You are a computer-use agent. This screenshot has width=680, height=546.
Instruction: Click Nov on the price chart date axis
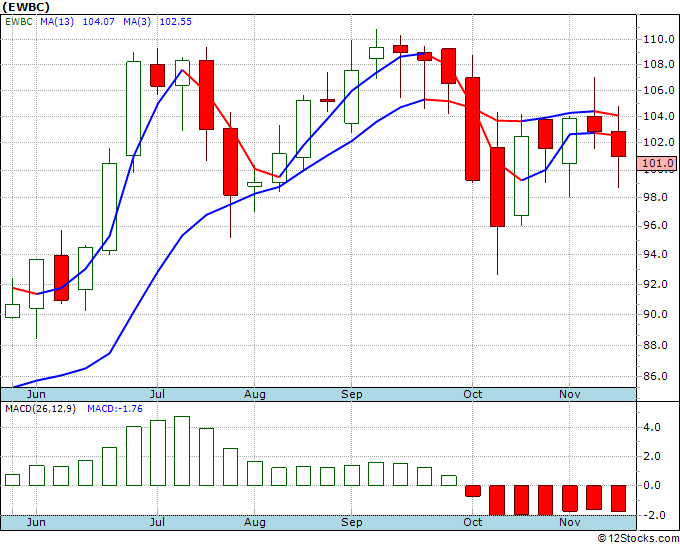point(569,394)
